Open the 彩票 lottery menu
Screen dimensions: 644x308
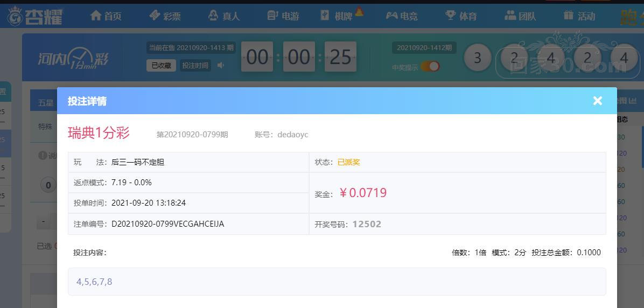165,16
